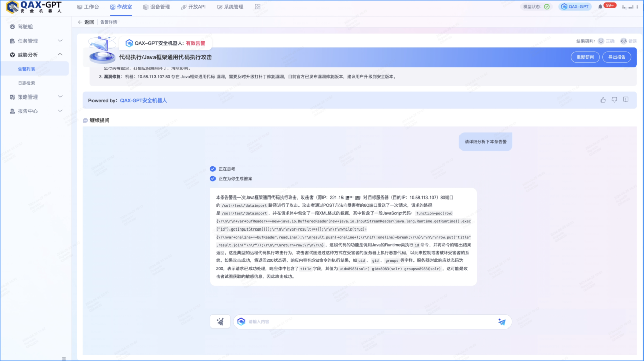Screen dimensions: 644x361
Task: Click the 有效告警 label
Action: click(x=196, y=43)
